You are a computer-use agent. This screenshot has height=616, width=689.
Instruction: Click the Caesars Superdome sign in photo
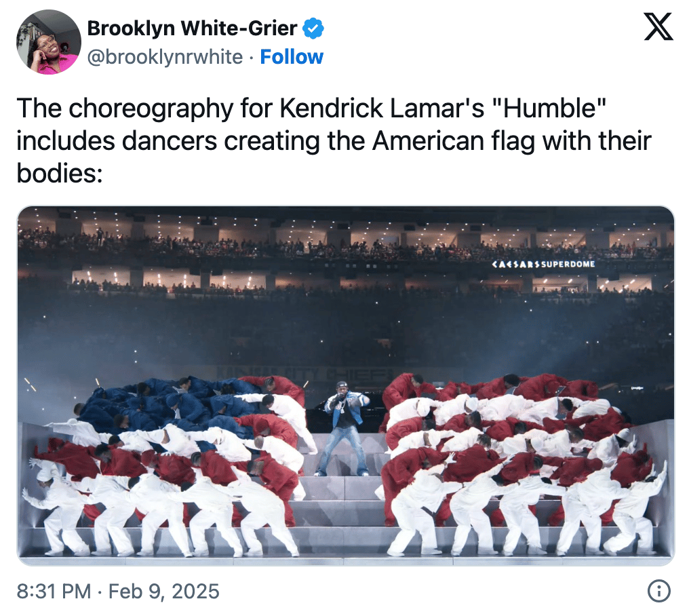(543, 265)
